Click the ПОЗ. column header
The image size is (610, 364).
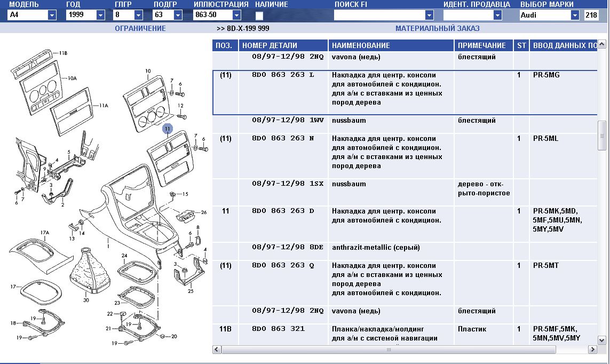point(225,45)
